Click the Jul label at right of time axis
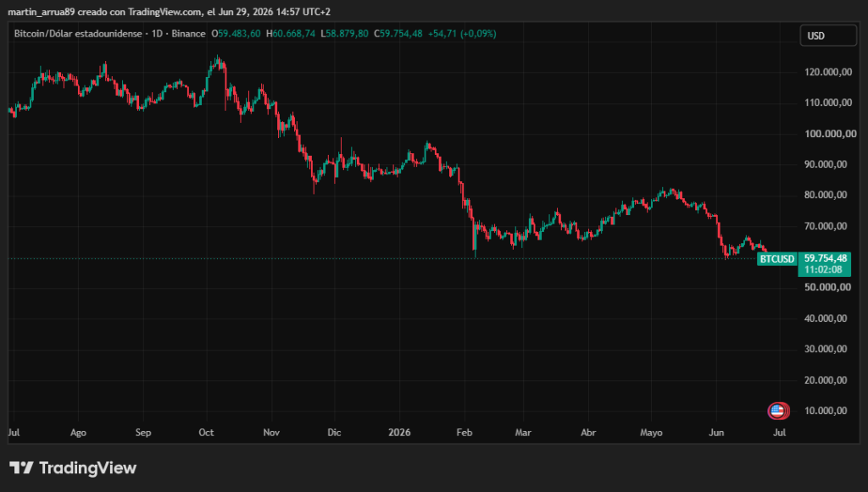Image resolution: width=868 pixels, height=492 pixels. (x=780, y=433)
